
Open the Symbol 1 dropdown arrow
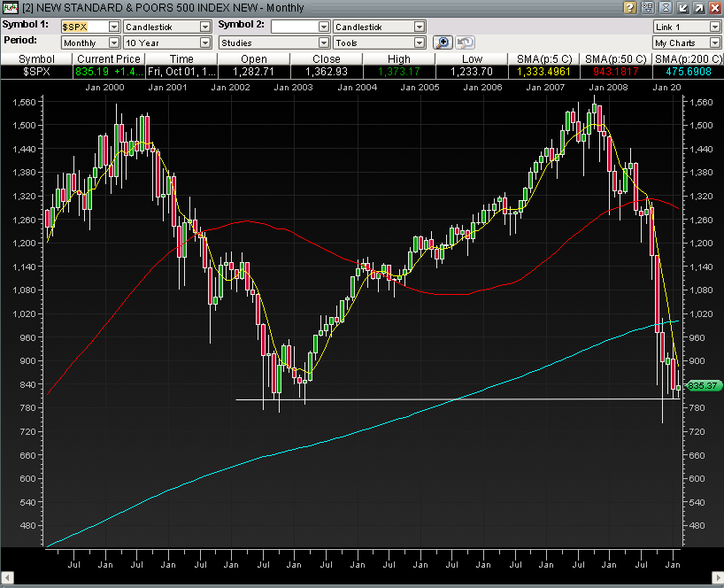tap(114, 27)
